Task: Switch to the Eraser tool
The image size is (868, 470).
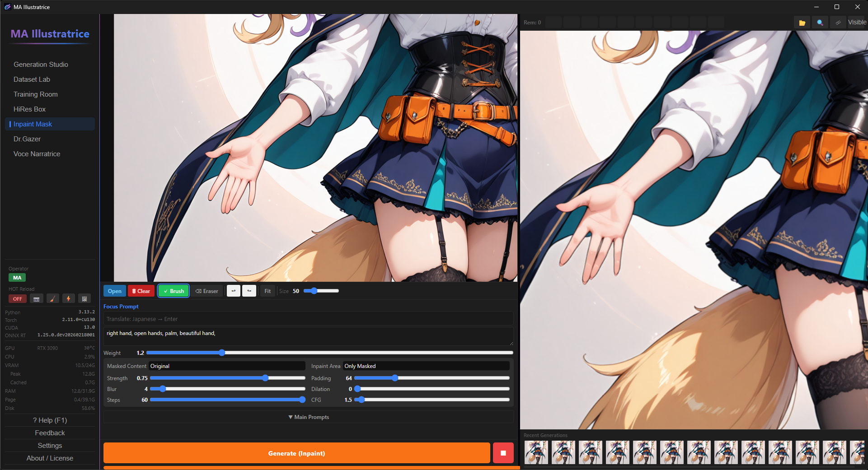Action: [206, 291]
